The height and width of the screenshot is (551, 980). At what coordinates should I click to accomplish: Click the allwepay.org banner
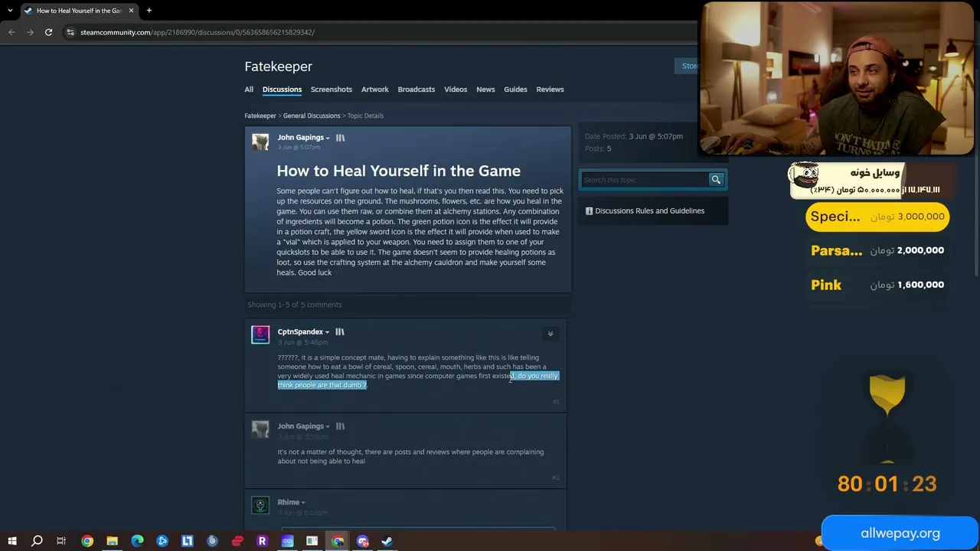900,533
